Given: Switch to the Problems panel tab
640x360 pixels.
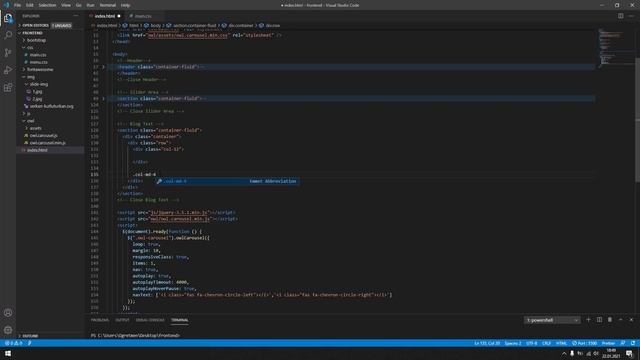Looking at the screenshot, I should point(100,320).
